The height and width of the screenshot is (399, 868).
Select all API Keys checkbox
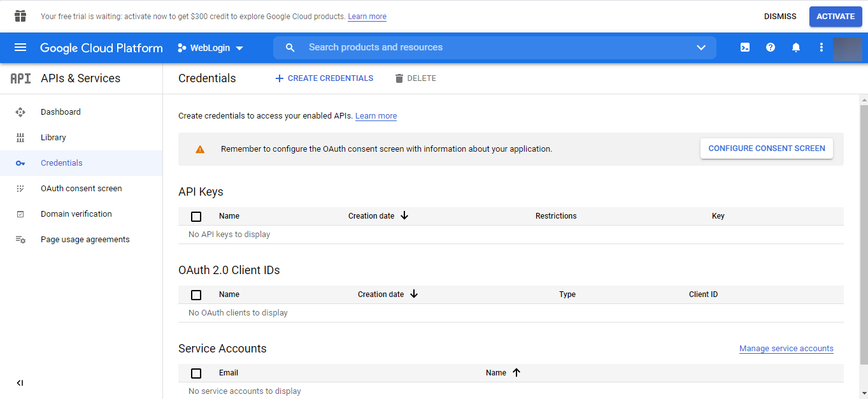196,217
